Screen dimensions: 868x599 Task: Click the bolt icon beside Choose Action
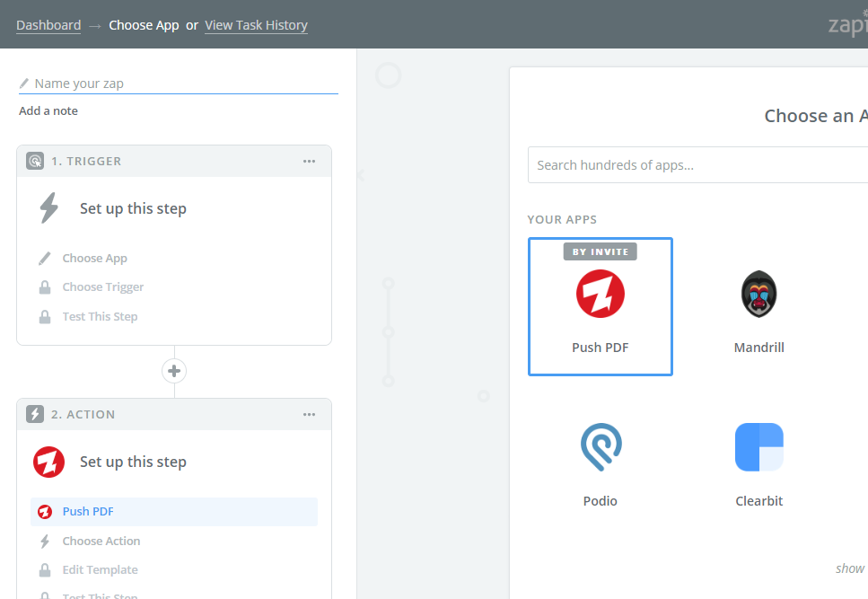point(45,541)
